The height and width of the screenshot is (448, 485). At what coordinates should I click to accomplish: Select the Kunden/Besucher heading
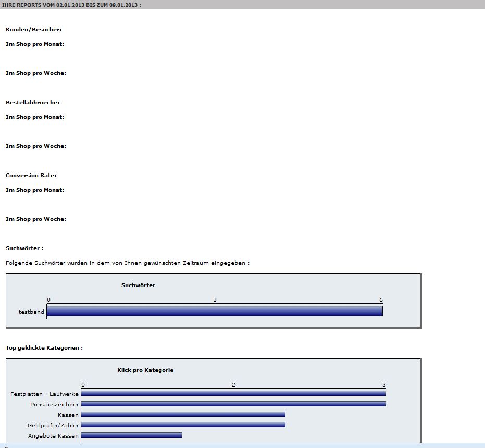[x=33, y=30]
